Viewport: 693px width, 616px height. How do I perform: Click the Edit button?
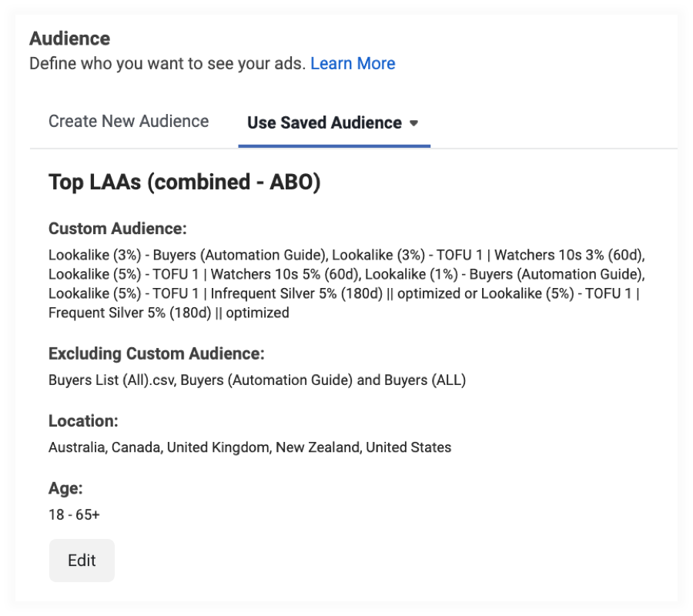pos(82,561)
